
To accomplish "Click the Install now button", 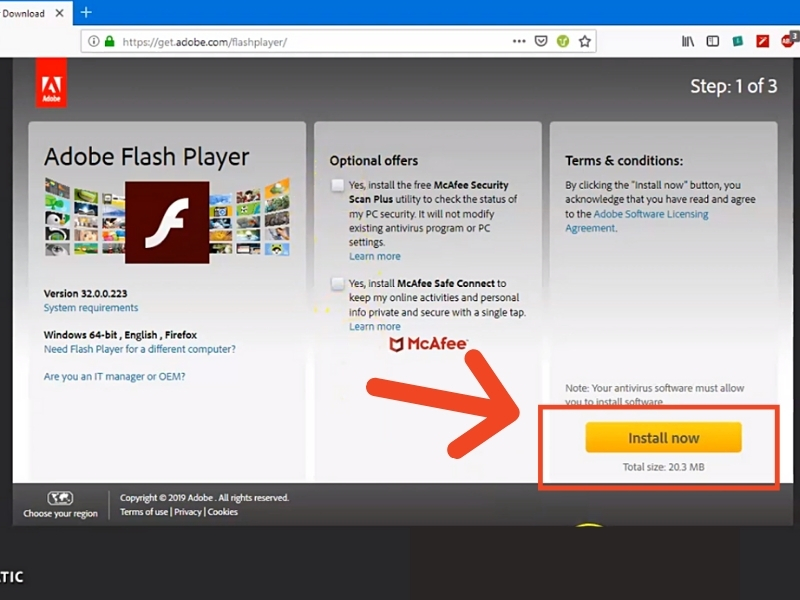I will (x=663, y=437).
